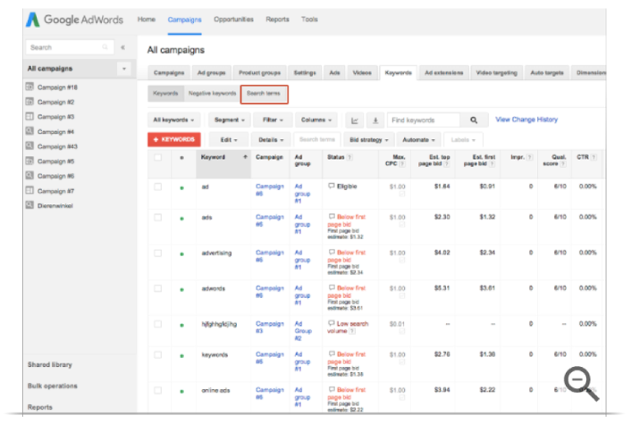Open the Tools menu

pos(309,19)
